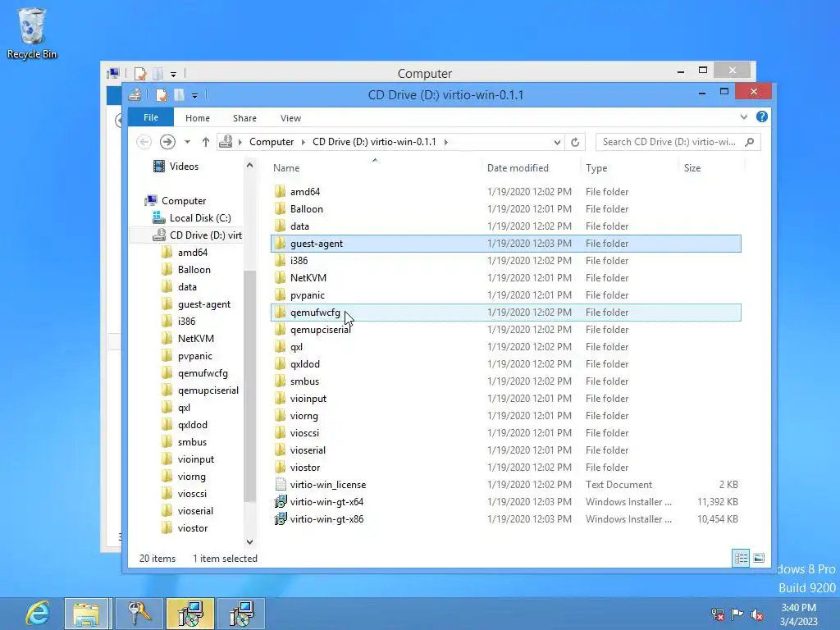Open recent locations dropdown arrow
Viewport: 840px width, 630px height.
pyautogui.click(x=188, y=142)
